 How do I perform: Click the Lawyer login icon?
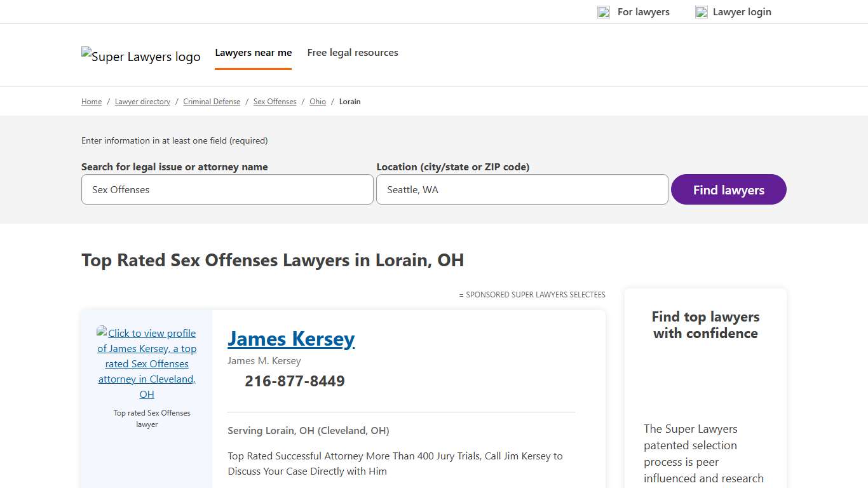(701, 11)
